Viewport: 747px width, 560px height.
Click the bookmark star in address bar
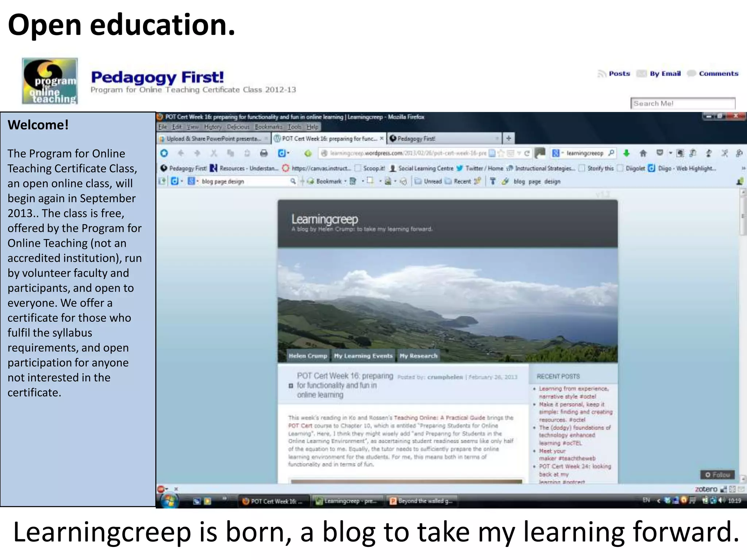click(x=501, y=153)
